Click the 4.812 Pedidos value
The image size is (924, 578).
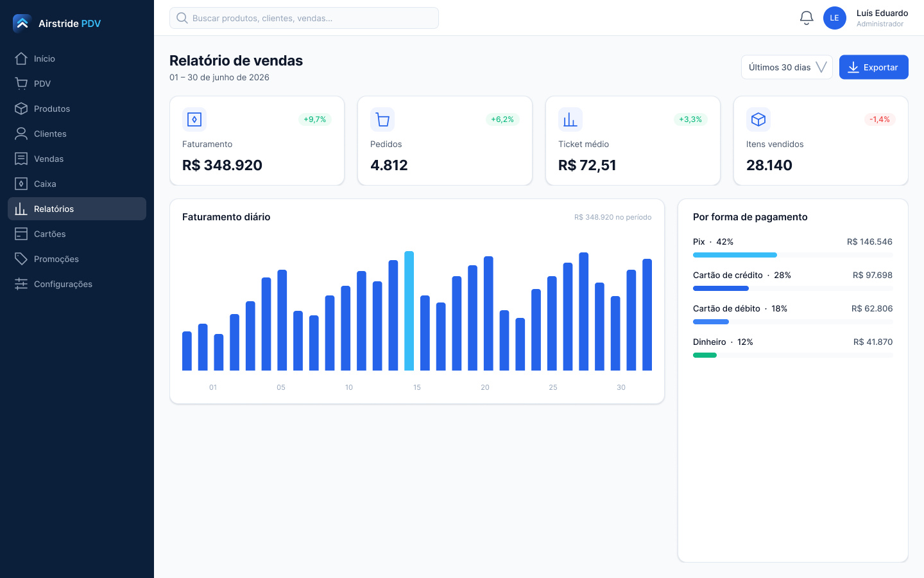pyautogui.click(x=389, y=165)
